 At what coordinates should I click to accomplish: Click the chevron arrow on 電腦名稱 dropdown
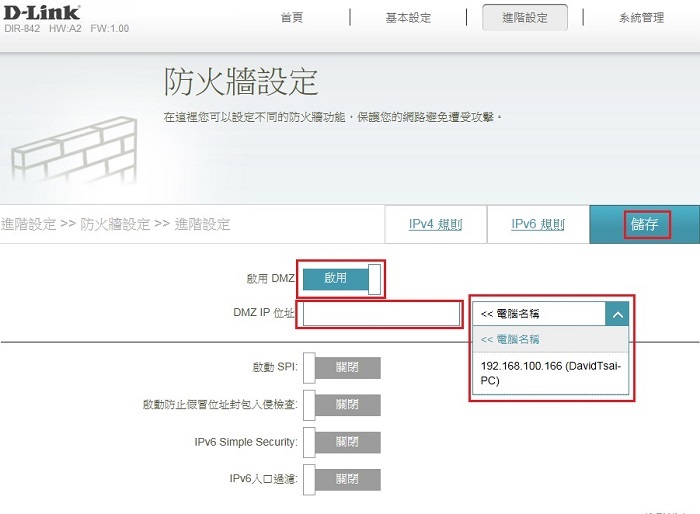(617, 314)
